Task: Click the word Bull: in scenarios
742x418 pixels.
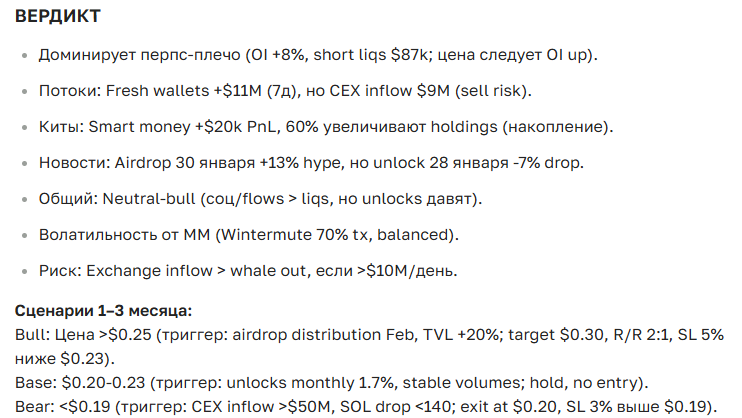Action: (x=31, y=335)
